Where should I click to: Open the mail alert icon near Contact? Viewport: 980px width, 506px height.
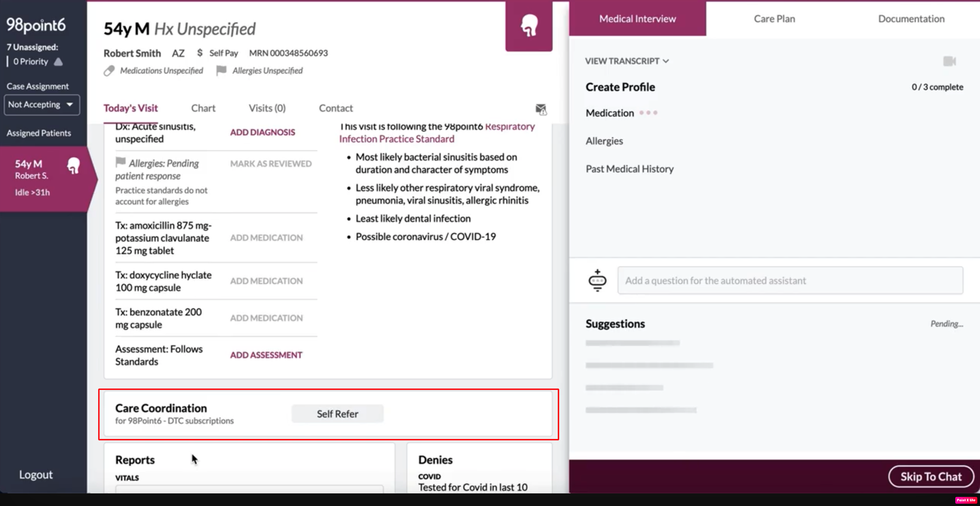(541, 110)
